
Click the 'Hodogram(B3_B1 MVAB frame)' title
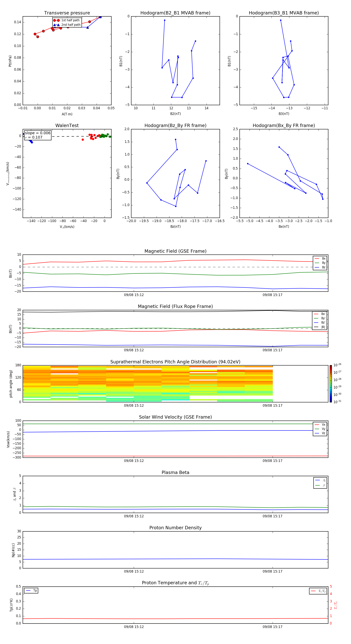[284, 13]
